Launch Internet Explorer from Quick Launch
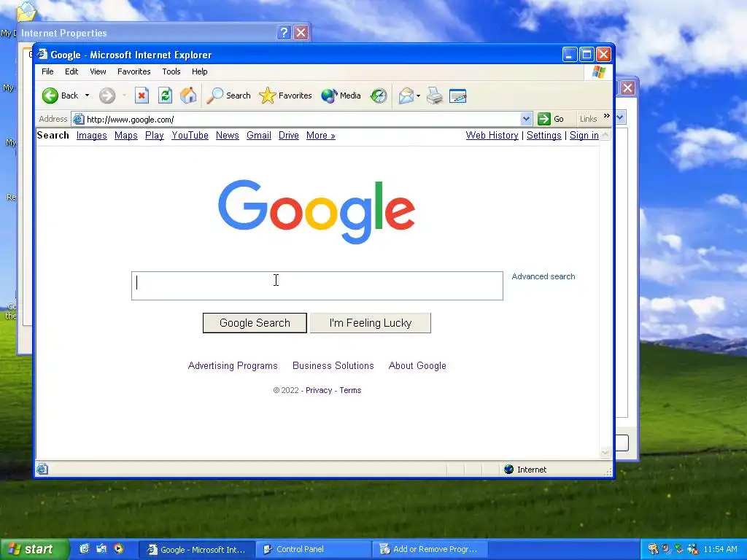The height and width of the screenshot is (560, 747). pos(85,549)
